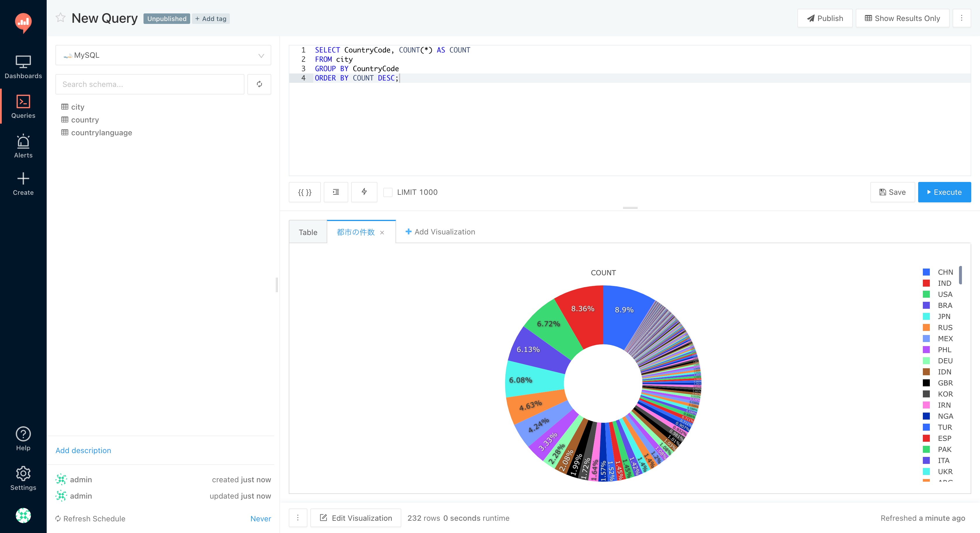Favorite the query with the star icon
The width and height of the screenshot is (980, 533).
pos(60,17)
